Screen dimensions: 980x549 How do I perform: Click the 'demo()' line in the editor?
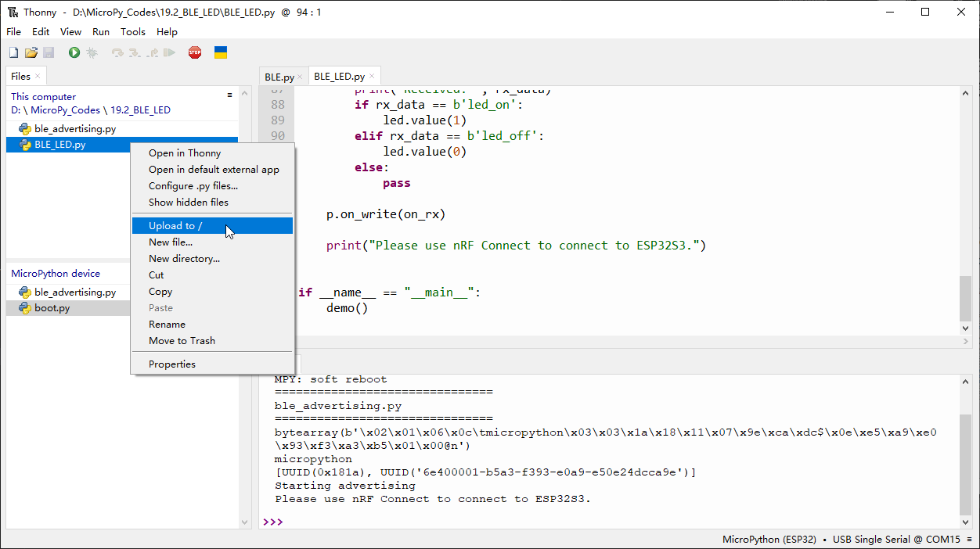(x=347, y=308)
